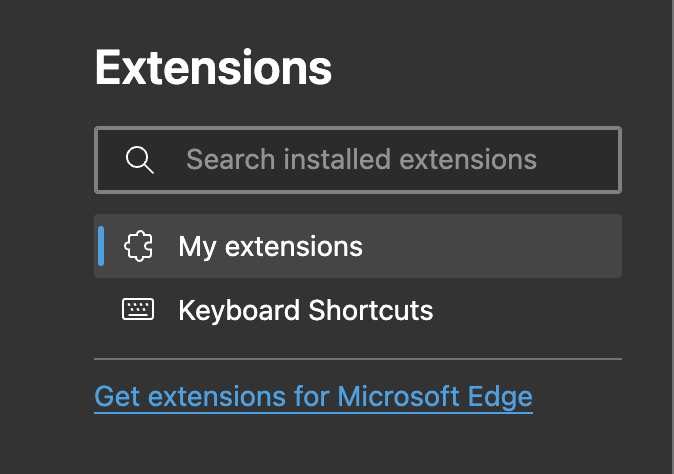The height and width of the screenshot is (474, 674).
Task: Go to Keyboard Shortcuts
Action: (x=305, y=310)
